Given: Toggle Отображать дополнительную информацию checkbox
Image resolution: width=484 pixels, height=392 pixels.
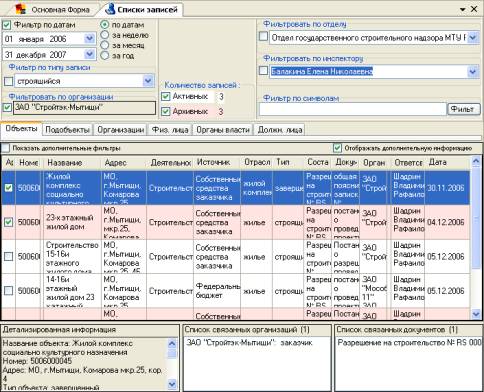Looking at the screenshot, I should (337, 148).
